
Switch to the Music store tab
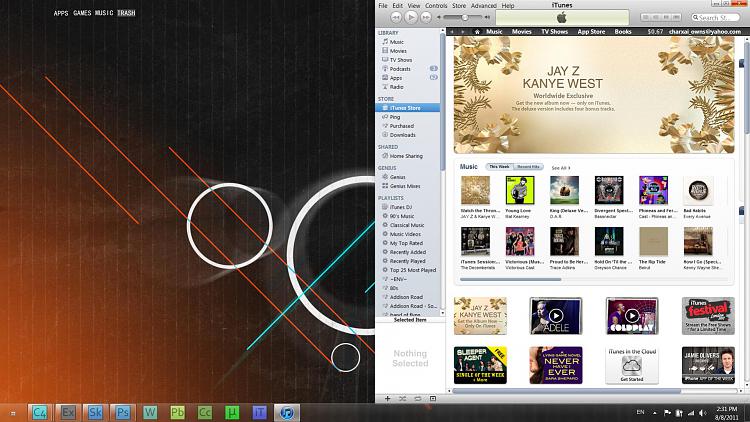[x=494, y=32]
